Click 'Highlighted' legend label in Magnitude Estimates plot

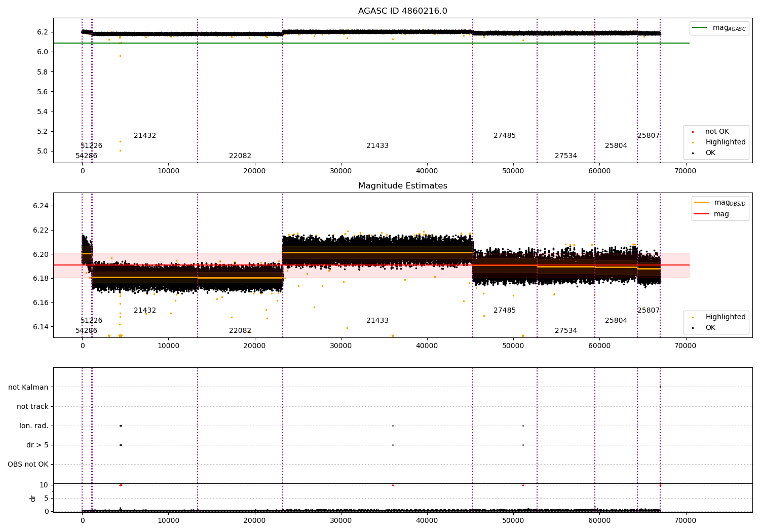[726, 317]
